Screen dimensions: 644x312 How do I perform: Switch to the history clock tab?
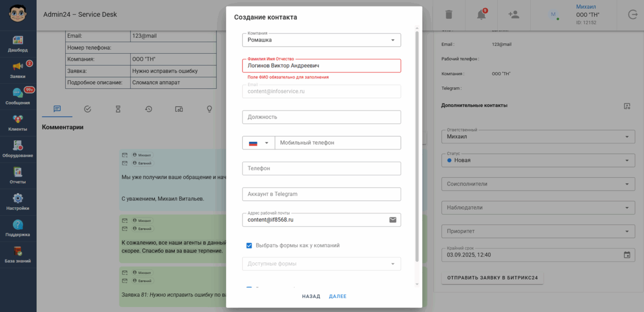[148, 109]
